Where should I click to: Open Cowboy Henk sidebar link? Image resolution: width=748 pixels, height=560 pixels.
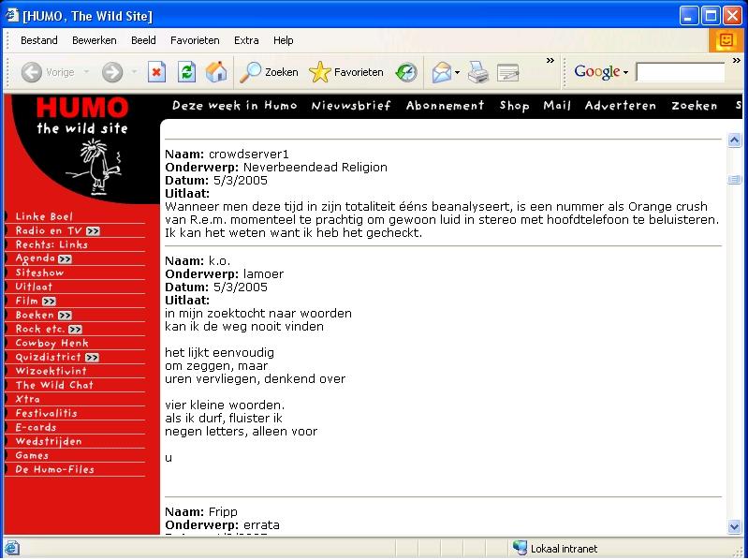tap(52, 344)
